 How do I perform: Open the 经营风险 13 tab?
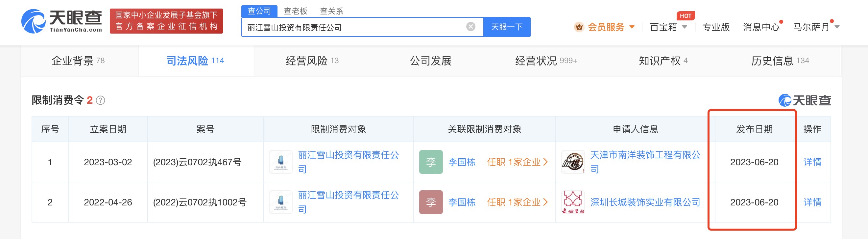click(x=312, y=61)
